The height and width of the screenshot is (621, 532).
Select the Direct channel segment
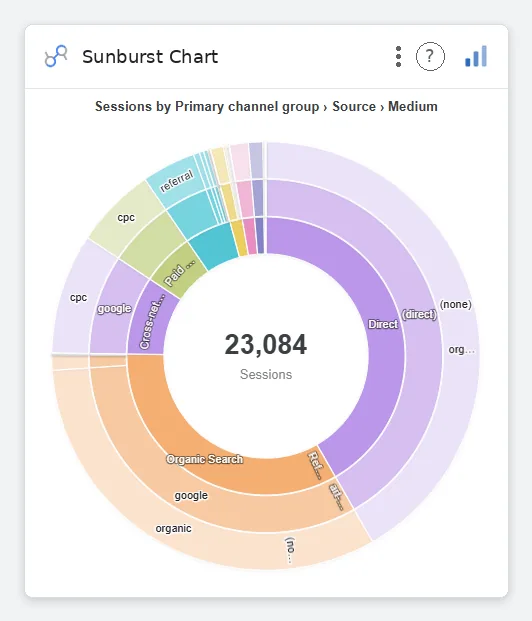[383, 324]
